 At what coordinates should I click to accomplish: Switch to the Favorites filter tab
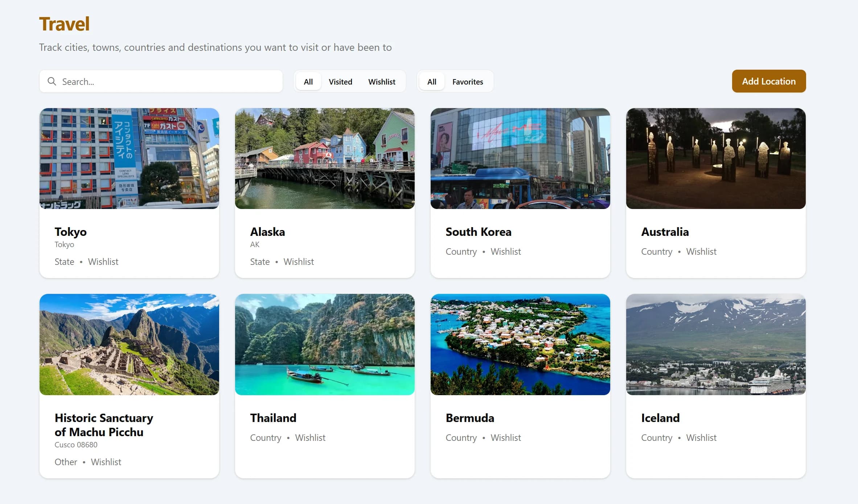(x=467, y=82)
